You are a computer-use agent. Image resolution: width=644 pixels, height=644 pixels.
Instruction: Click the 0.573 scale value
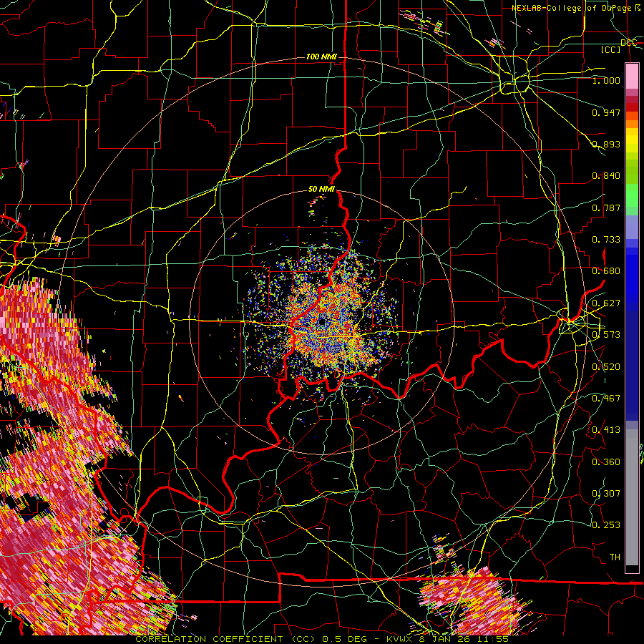[x=606, y=335]
